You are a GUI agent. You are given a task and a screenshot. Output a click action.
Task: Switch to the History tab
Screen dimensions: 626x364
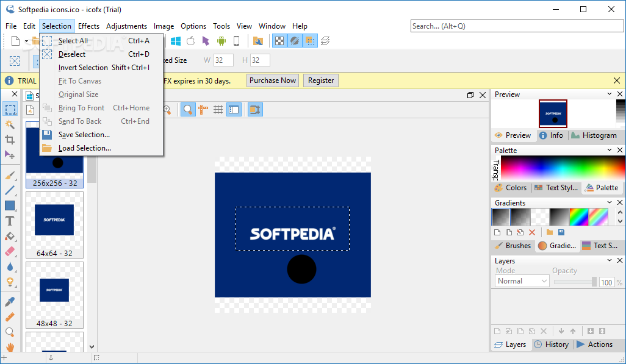(552, 344)
